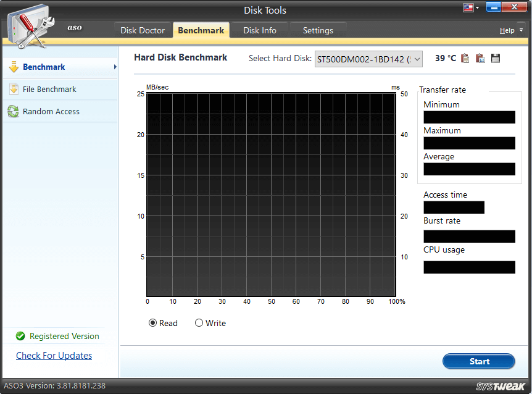This screenshot has height=394, width=532.
Task: Copy benchmark screenshot to clipboard icon
Action: pyautogui.click(x=480, y=58)
